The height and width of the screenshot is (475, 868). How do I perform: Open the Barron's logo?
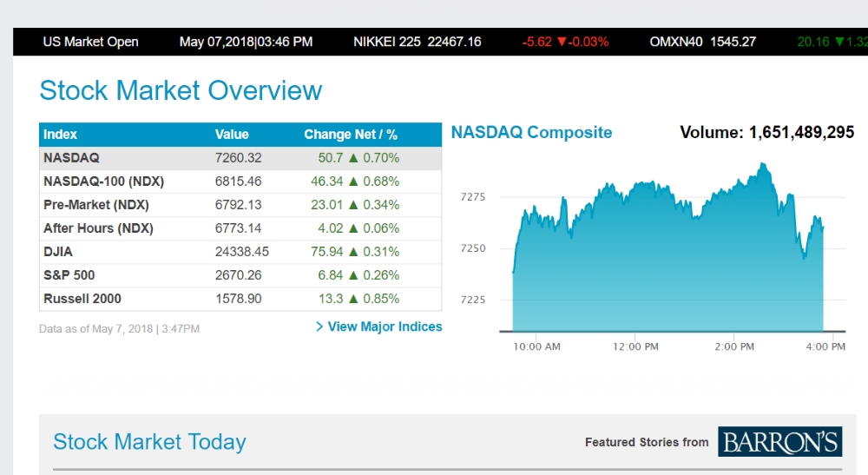point(780,442)
